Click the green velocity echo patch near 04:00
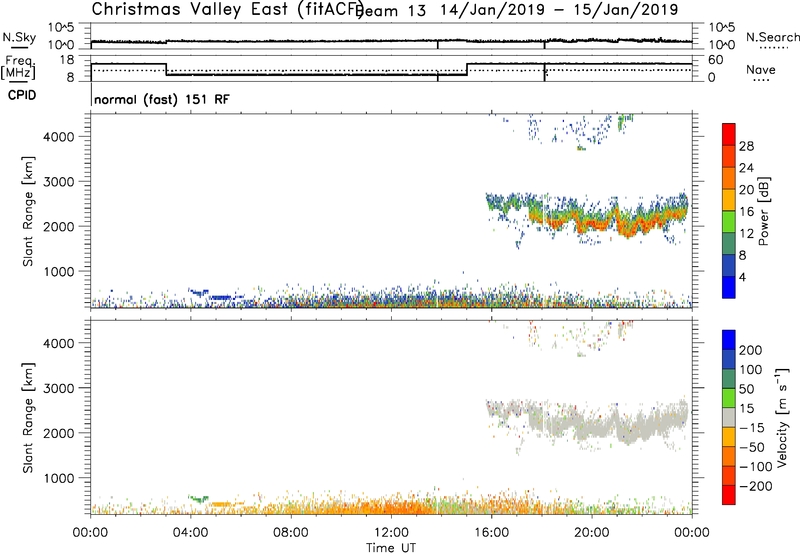The height and width of the screenshot is (554, 800). click(198, 498)
